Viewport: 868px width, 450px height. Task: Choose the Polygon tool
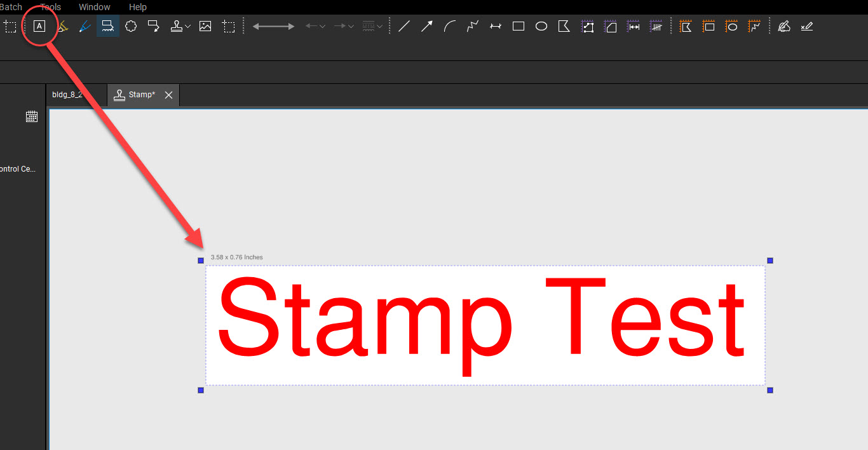point(564,26)
